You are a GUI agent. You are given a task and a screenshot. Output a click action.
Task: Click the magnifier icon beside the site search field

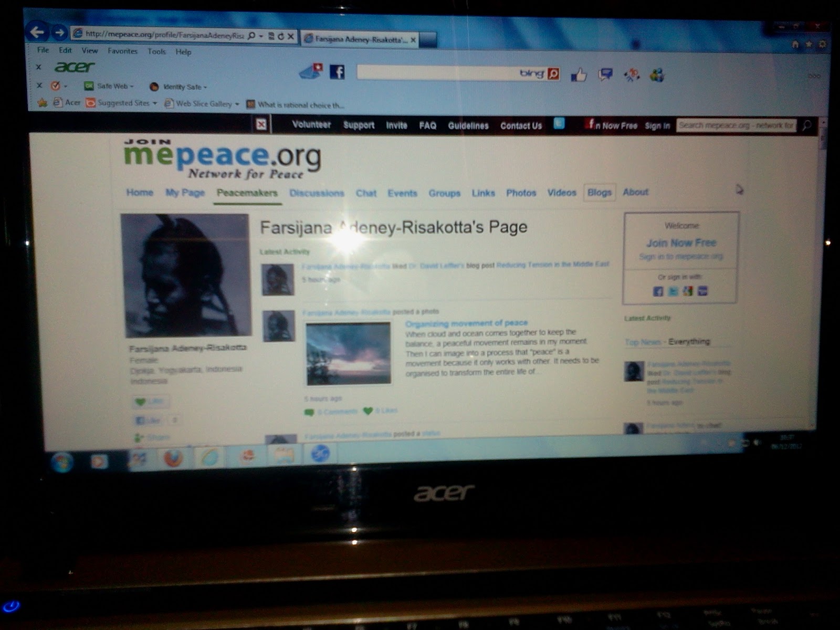click(x=807, y=125)
